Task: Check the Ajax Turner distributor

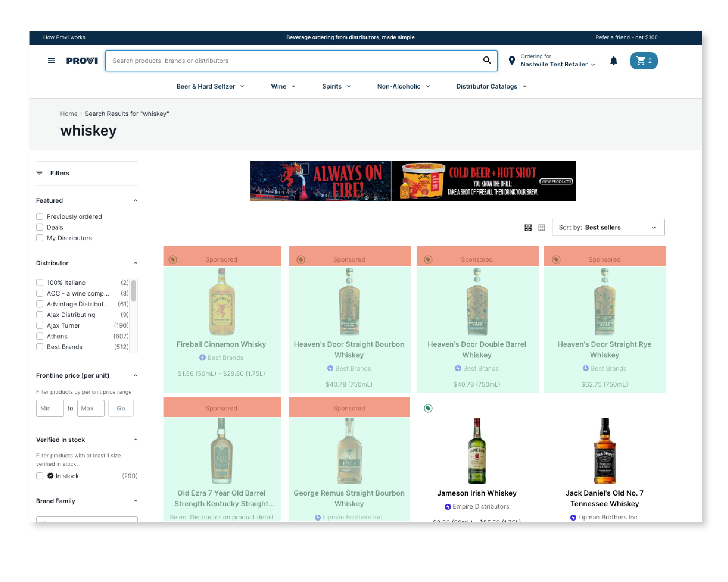Action: pos(39,325)
